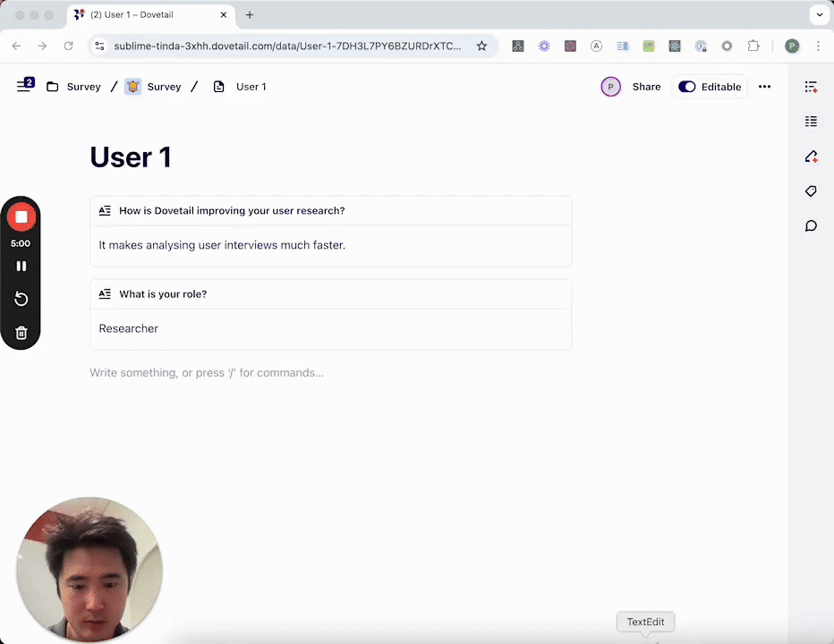The image size is (834, 644).
Task: Open the Chrome three-dot menu
Action: pos(818,46)
